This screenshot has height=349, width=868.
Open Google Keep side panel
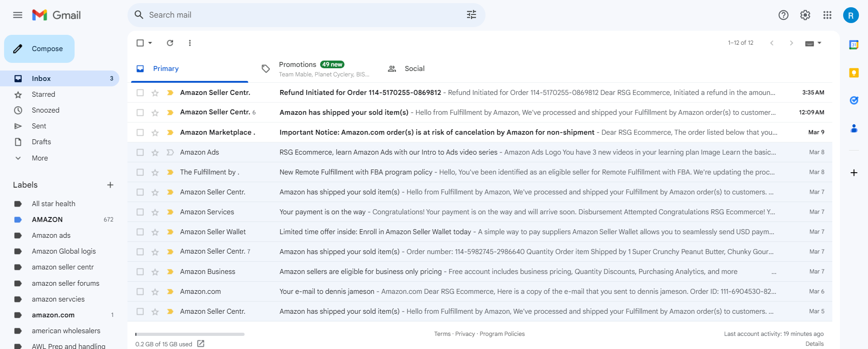coord(854,73)
